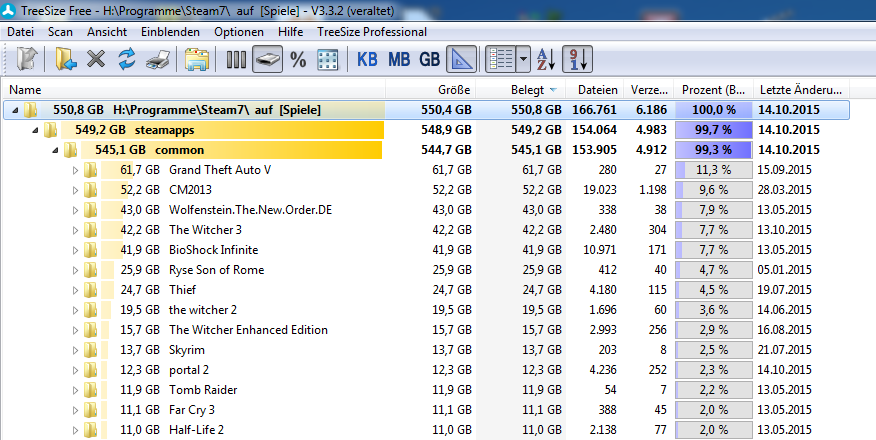This screenshot has height=440, width=876.
Task: Select the Tomb Raider folder row
Action: click(425, 390)
